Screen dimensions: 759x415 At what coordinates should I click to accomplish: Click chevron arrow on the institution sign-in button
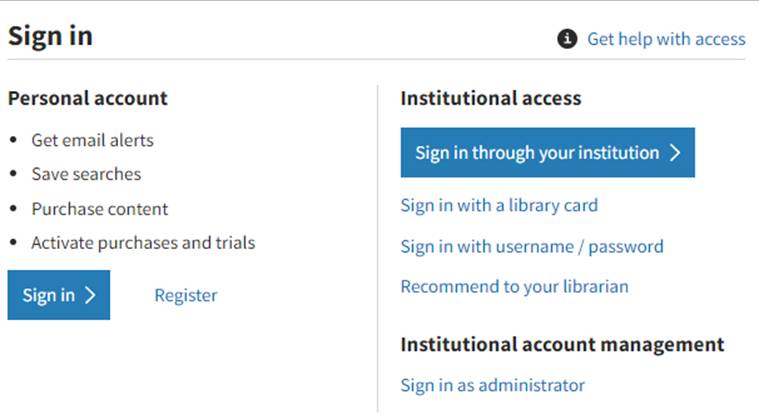(x=675, y=153)
